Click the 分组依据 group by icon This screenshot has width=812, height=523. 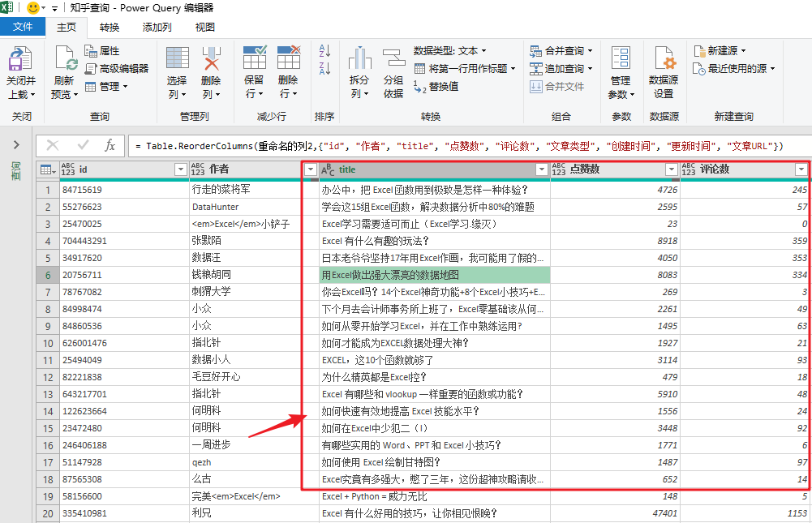393,58
